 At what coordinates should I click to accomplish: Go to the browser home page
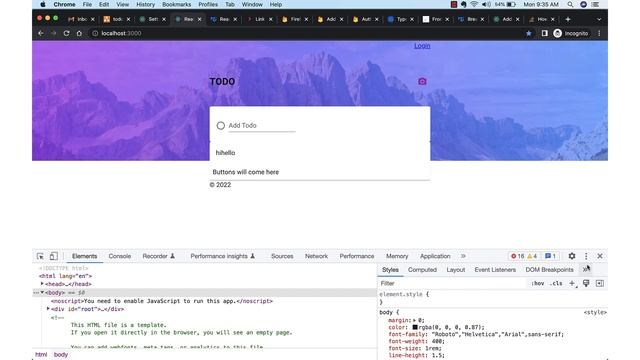click(79, 33)
